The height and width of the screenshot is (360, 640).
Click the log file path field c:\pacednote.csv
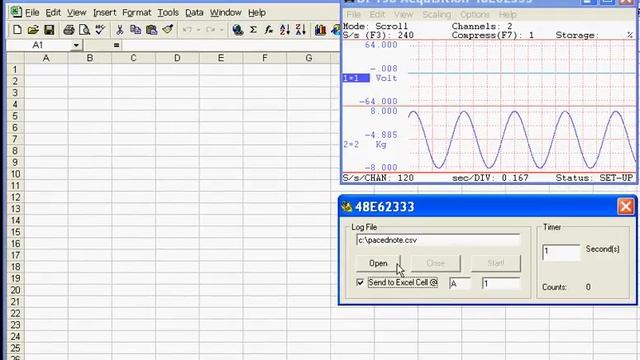click(438, 240)
